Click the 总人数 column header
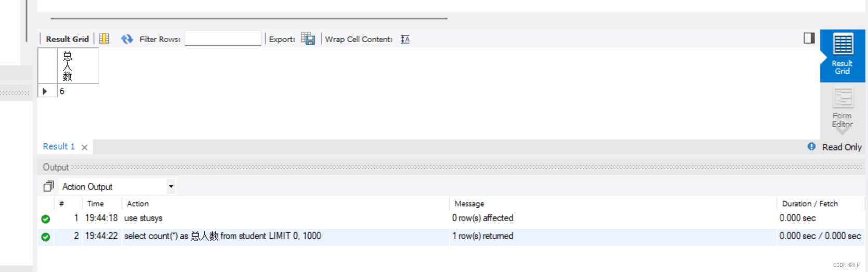 coord(77,66)
